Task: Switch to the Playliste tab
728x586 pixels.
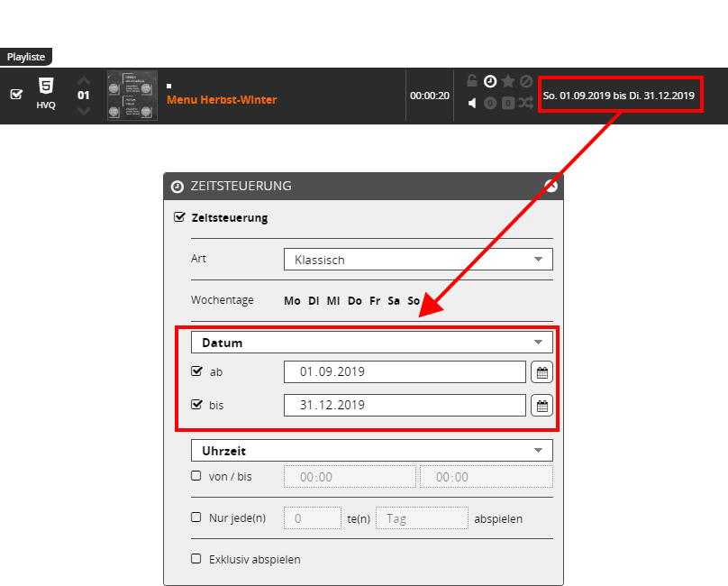Action: click(27, 57)
